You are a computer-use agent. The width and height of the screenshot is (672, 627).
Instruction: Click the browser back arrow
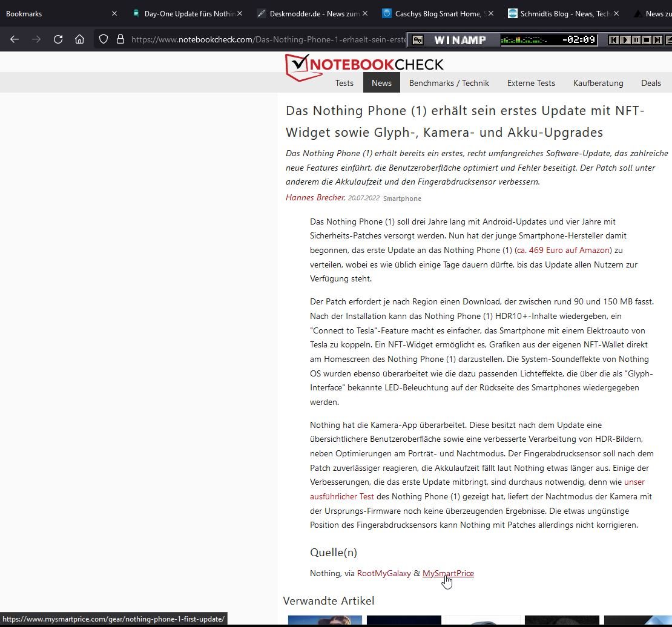pyautogui.click(x=15, y=39)
